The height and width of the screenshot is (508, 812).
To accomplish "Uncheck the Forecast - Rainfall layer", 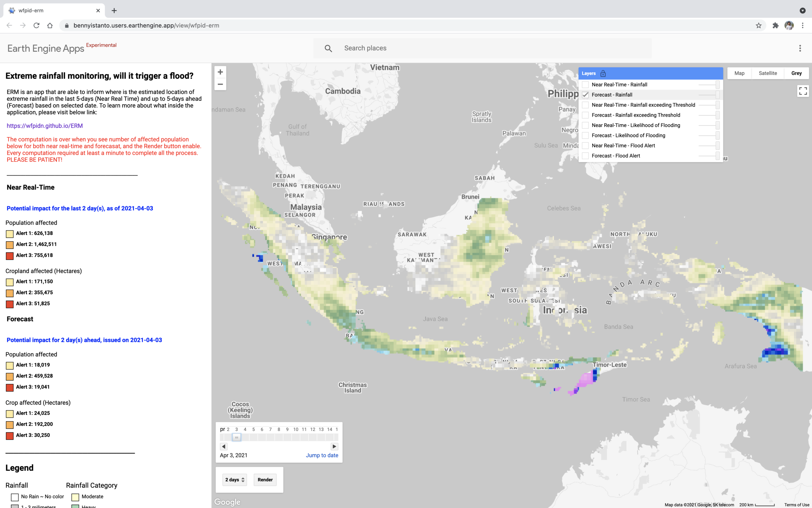I will pos(585,95).
